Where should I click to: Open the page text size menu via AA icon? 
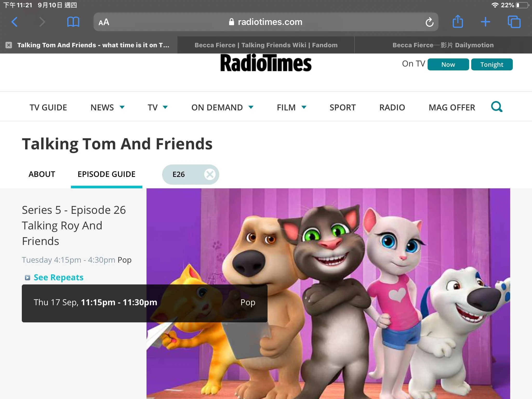(x=103, y=22)
